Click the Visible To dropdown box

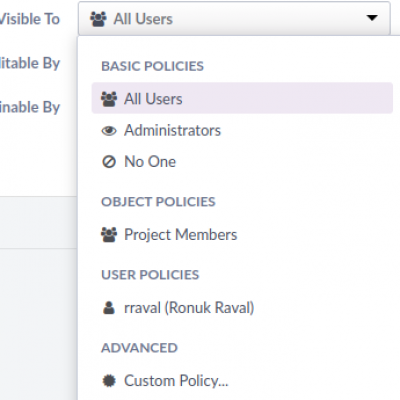(234, 18)
